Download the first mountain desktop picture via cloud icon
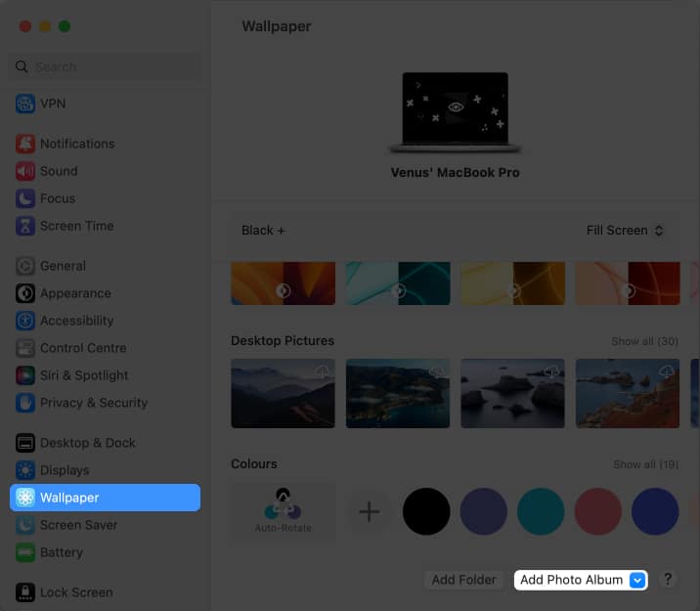The image size is (700, 611). pos(323,371)
